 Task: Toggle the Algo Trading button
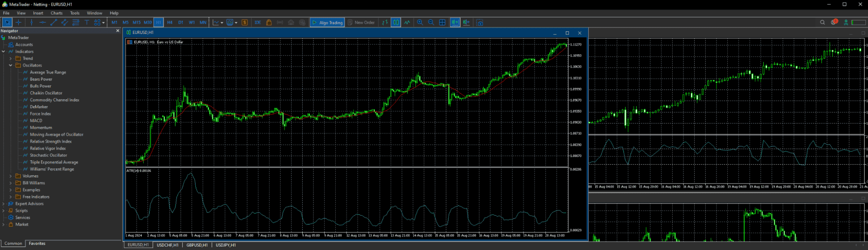pos(327,23)
